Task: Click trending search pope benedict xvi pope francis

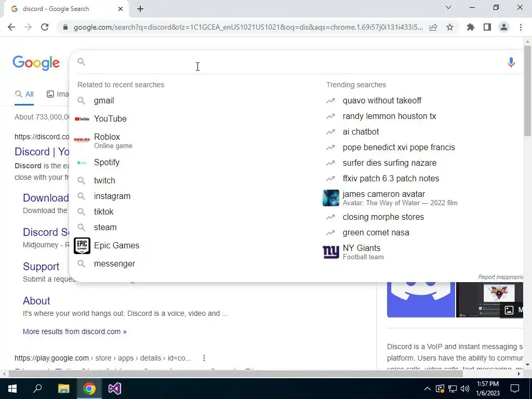Action: 398,147
